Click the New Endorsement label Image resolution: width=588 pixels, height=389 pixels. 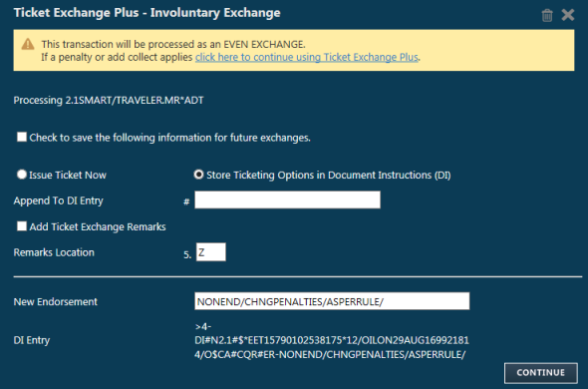pos(55,301)
